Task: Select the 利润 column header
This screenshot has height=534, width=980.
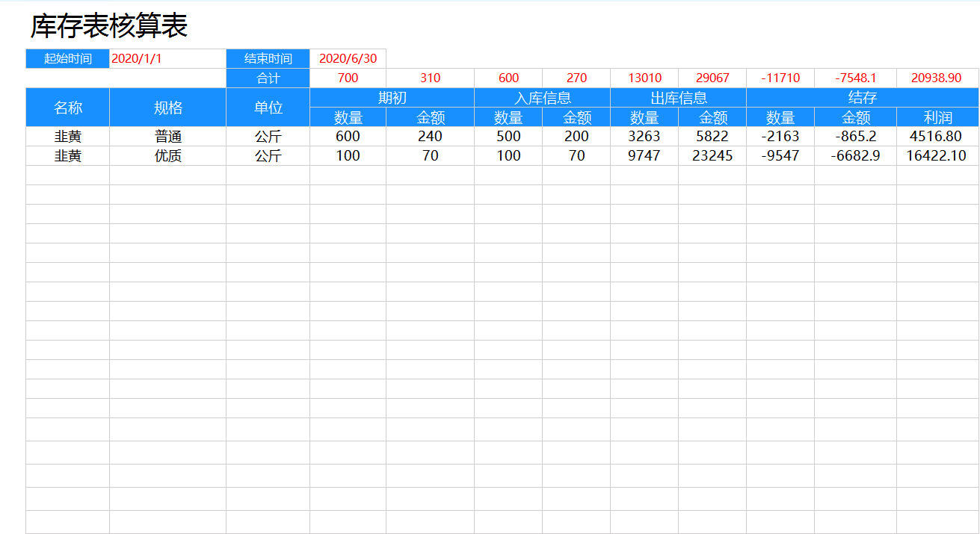Action: (x=937, y=117)
